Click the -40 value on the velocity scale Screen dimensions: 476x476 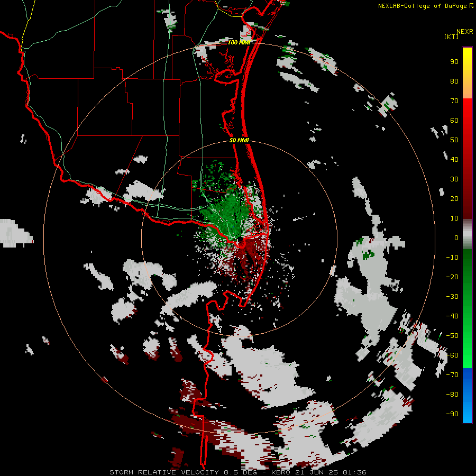(x=452, y=316)
